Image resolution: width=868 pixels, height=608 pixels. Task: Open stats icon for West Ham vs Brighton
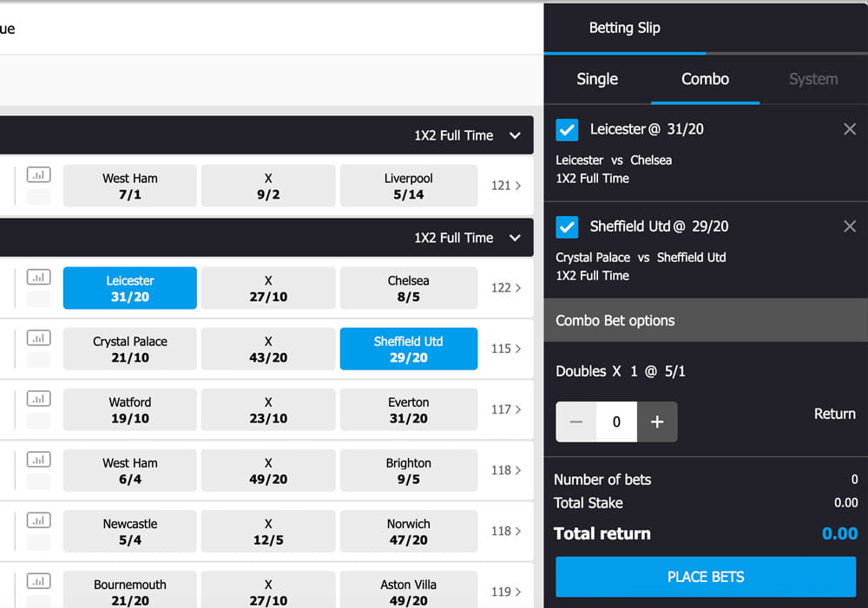coord(39,460)
